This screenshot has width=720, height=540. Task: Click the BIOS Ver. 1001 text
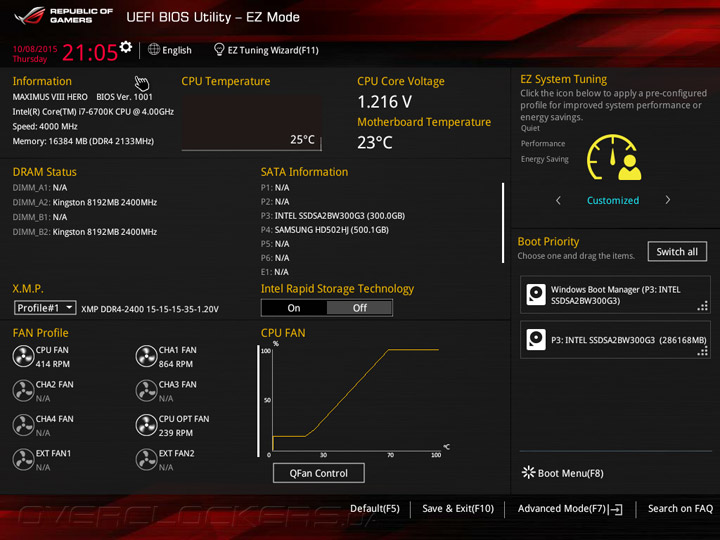(x=124, y=97)
